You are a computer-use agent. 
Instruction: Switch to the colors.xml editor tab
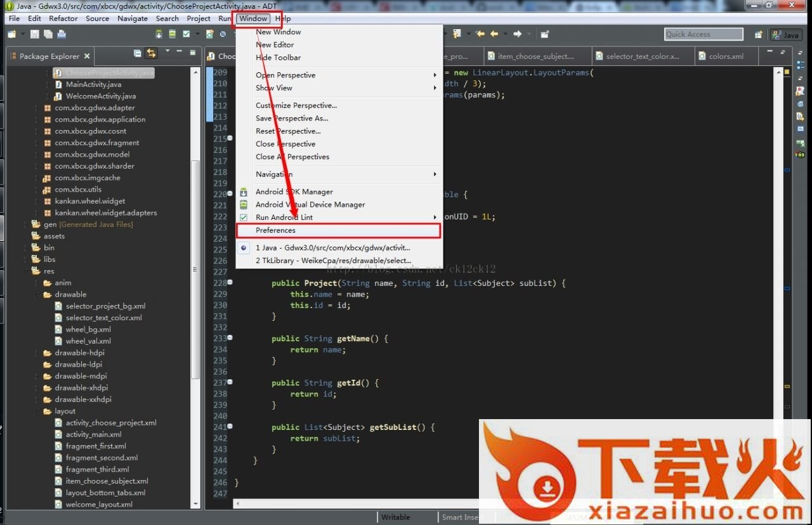click(726, 56)
